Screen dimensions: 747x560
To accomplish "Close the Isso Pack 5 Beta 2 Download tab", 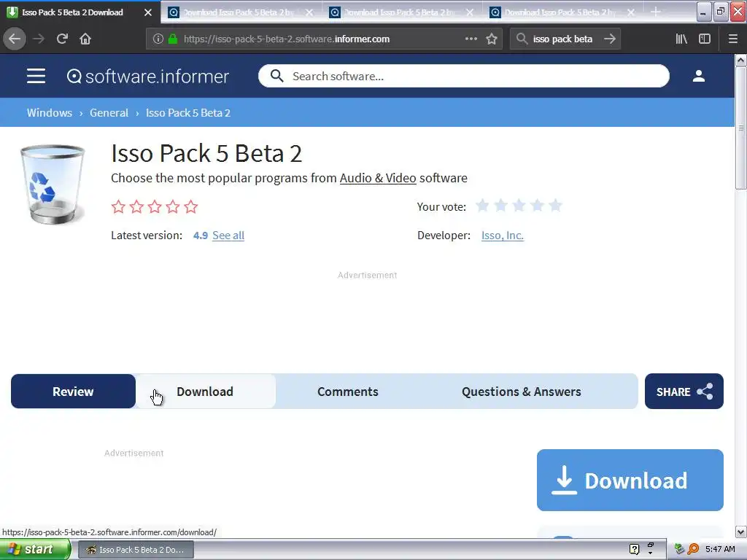I will (x=148, y=12).
